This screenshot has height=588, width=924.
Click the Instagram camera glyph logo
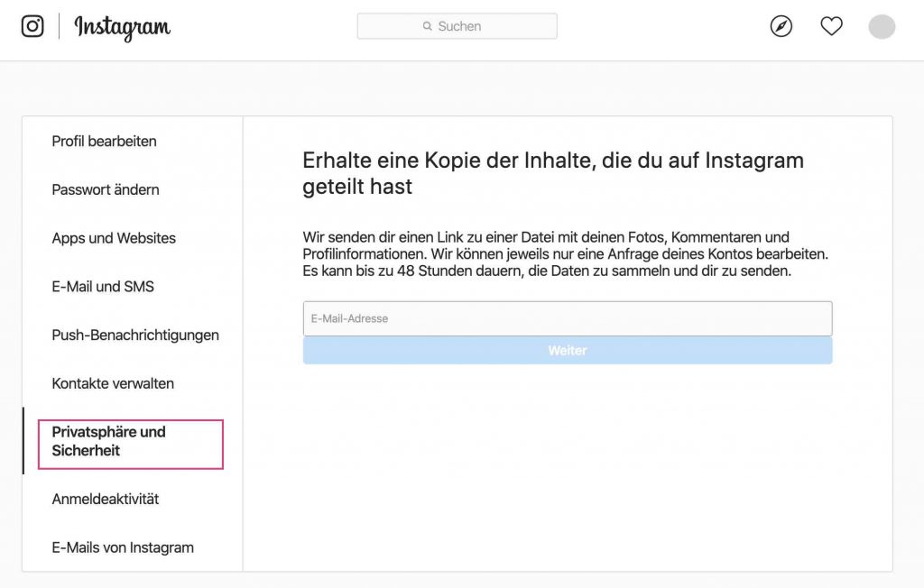pyautogui.click(x=32, y=26)
